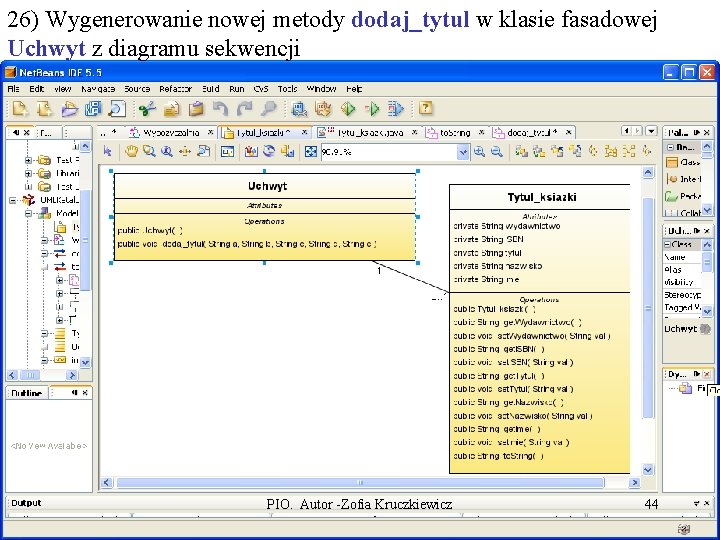
Task: Open the editor tabs dropdown list arrow
Action: (x=651, y=131)
